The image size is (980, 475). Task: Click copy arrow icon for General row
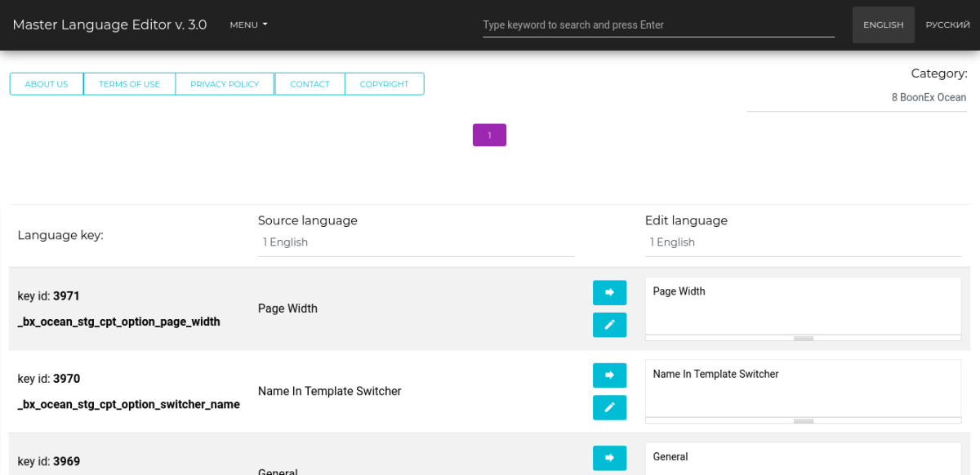(609, 458)
